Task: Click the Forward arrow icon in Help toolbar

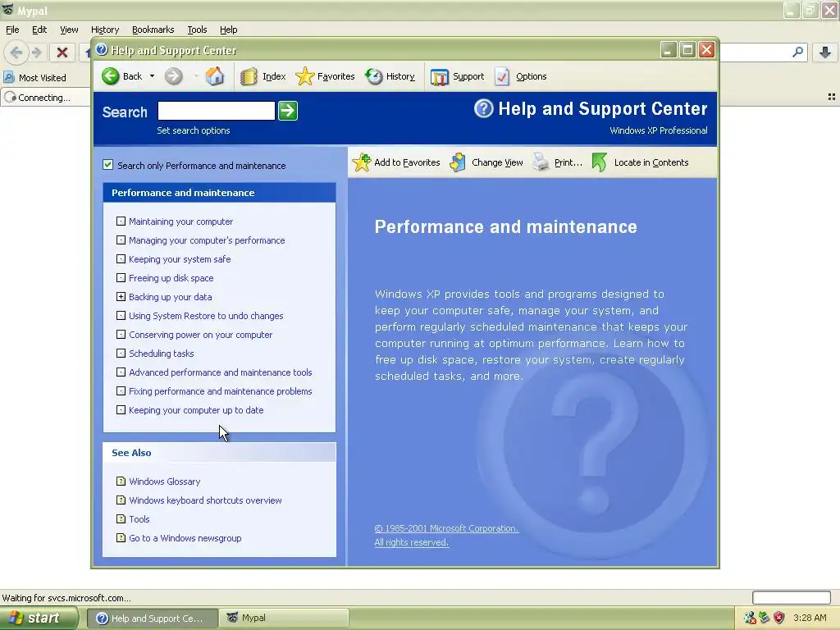Action: [174, 76]
